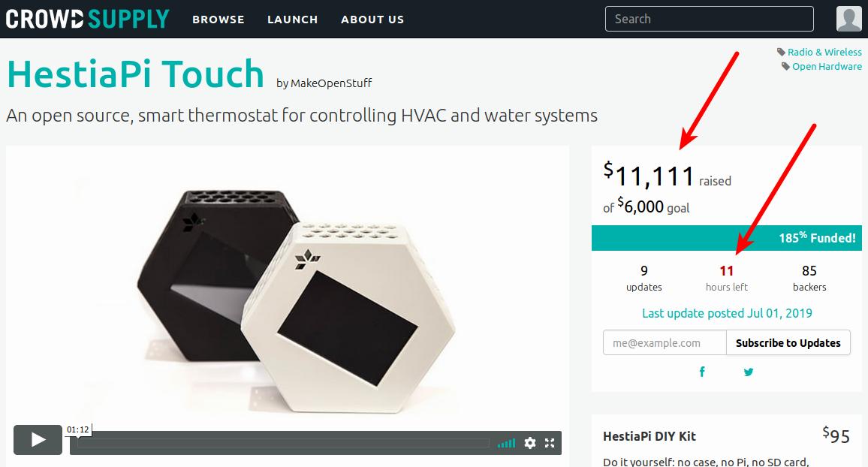Open the Radio & Wireless tag
868x467 pixels.
click(x=824, y=52)
